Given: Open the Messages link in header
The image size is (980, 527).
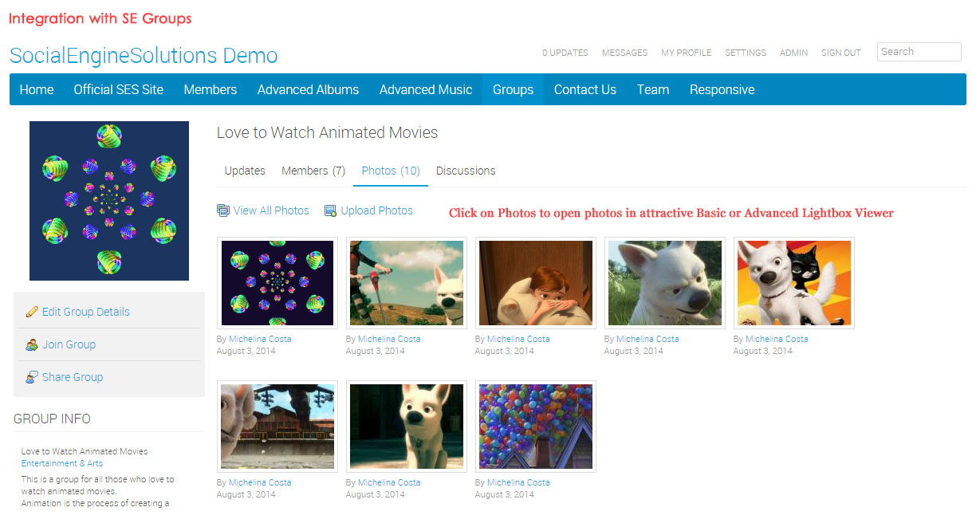Looking at the screenshot, I should point(624,53).
